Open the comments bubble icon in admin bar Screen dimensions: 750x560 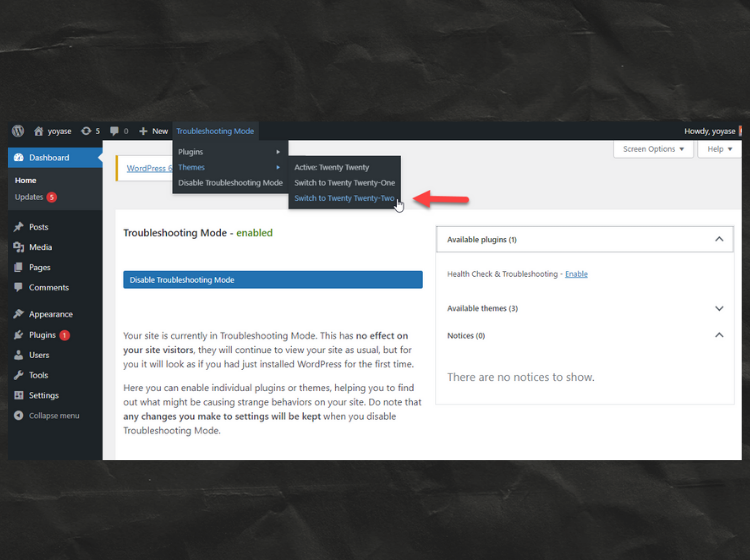114,131
